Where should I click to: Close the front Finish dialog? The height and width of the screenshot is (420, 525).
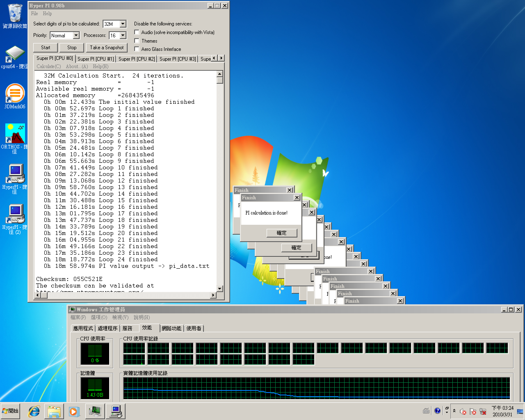click(x=297, y=198)
